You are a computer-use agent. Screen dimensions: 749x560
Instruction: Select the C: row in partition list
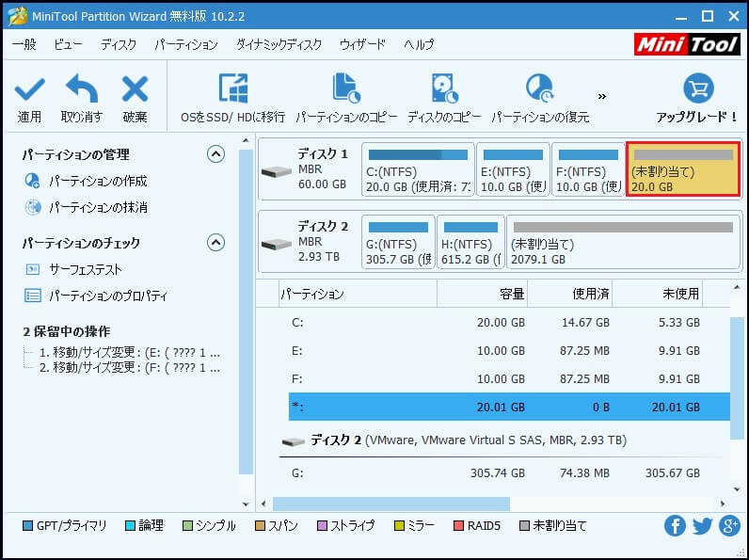click(509, 323)
